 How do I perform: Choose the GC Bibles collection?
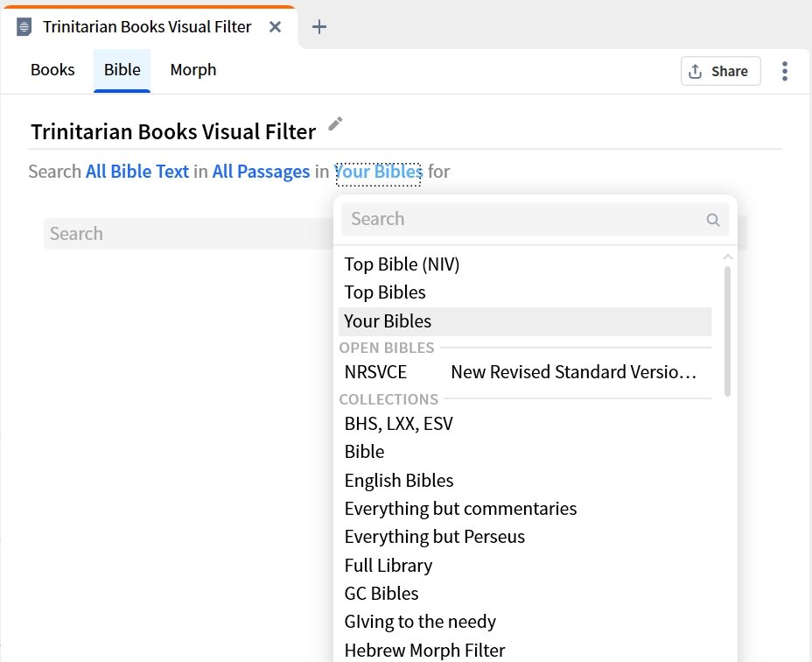[x=525, y=593]
